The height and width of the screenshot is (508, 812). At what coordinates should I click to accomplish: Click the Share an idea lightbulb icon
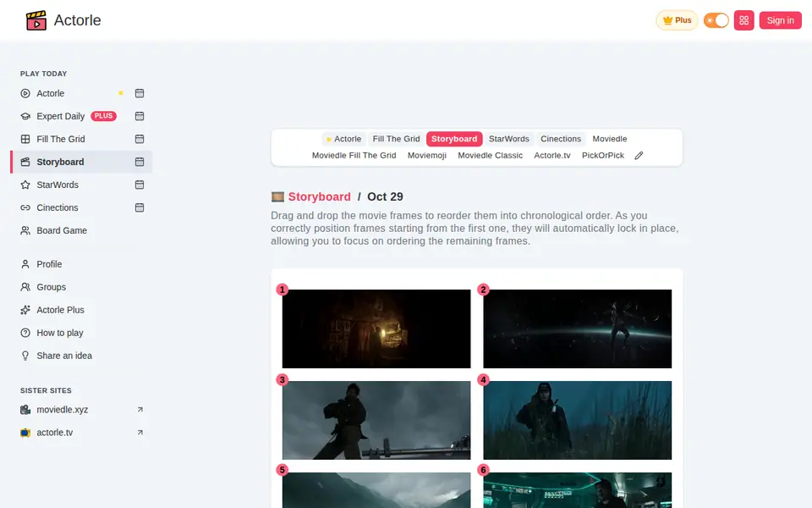[25, 355]
